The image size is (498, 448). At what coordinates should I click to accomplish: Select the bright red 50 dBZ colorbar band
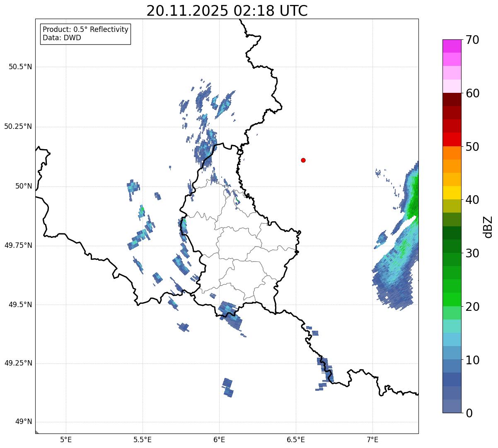452,139
